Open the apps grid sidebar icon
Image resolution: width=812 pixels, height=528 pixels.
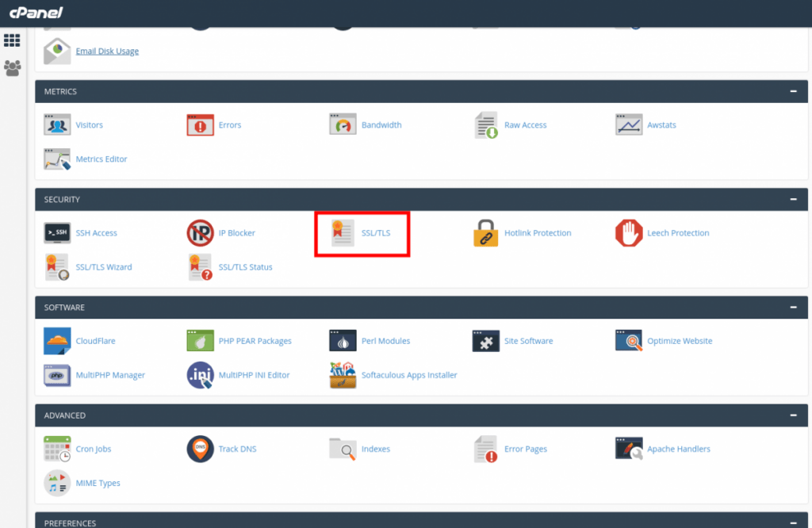click(12, 40)
